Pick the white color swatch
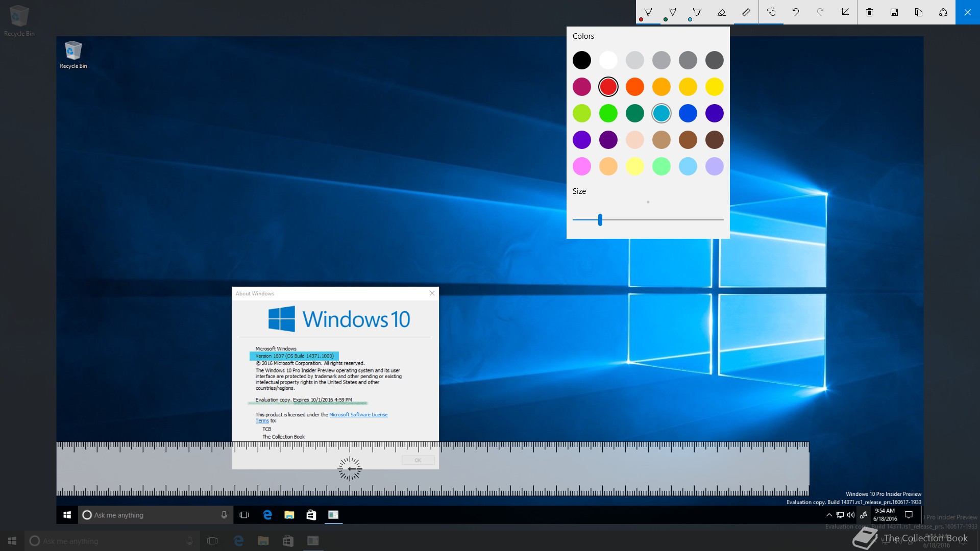Screen dimensions: 980x551 pyautogui.click(x=608, y=60)
